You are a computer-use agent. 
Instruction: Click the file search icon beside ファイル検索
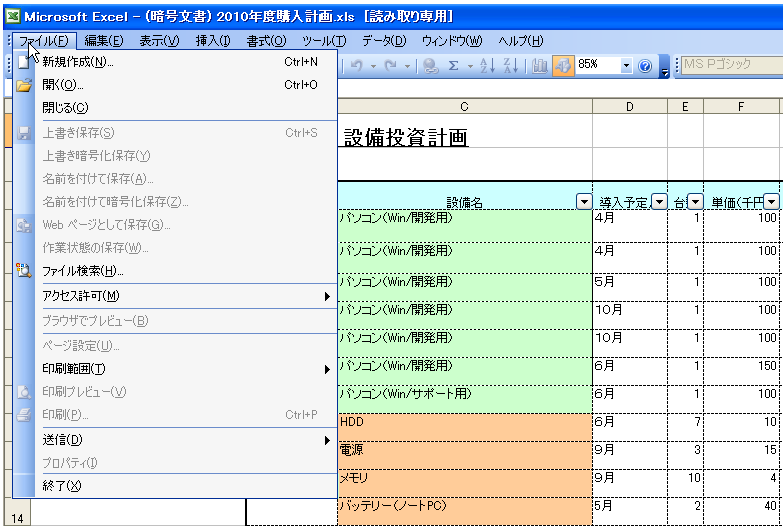point(25,270)
